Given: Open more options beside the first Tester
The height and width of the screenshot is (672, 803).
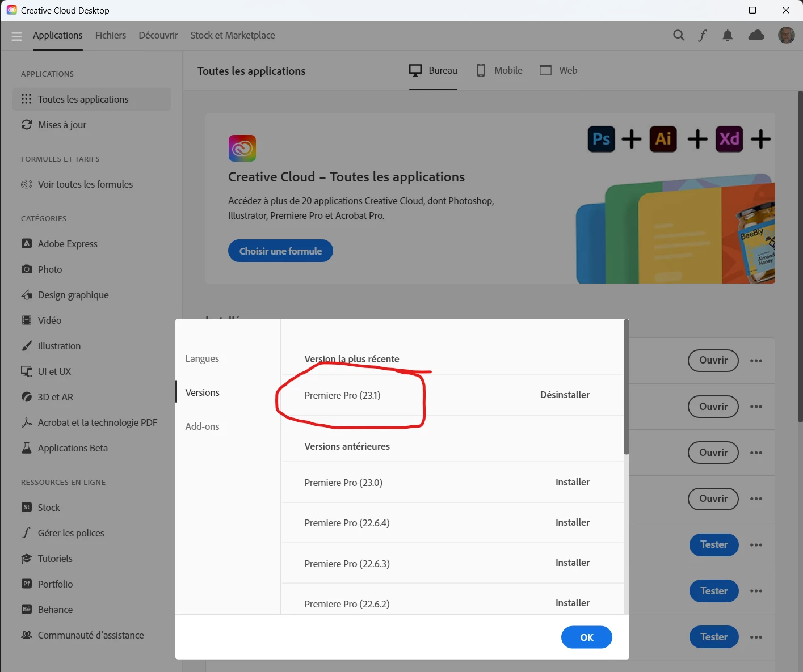Looking at the screenshot, I should [756, 545].
